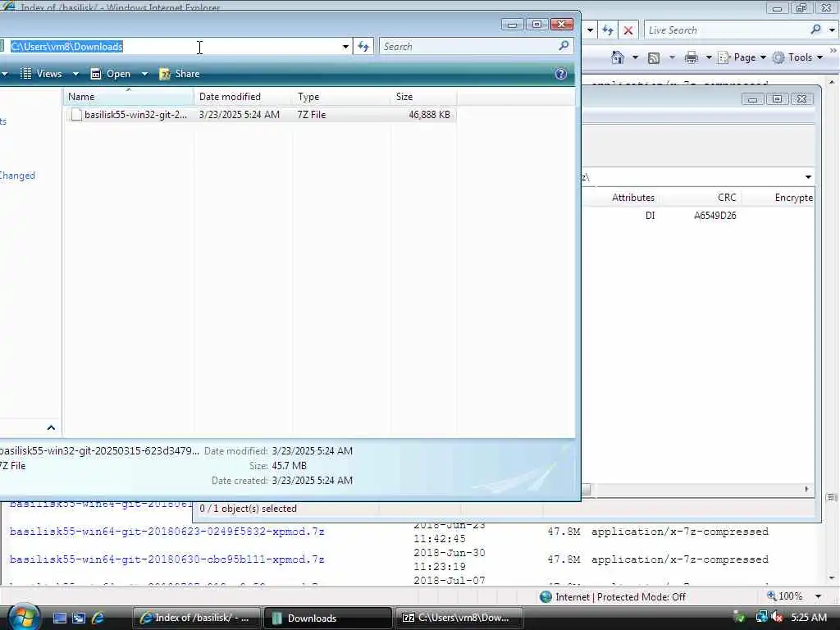Expand the Views dropdown arrow

click(75, 74)
